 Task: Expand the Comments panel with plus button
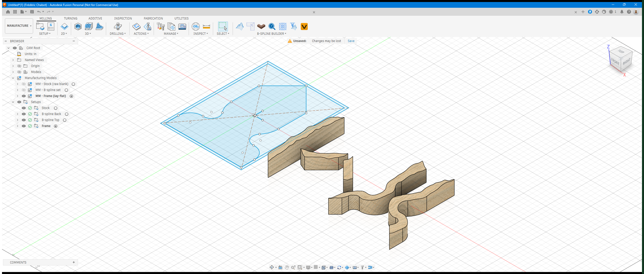[74, 262]
